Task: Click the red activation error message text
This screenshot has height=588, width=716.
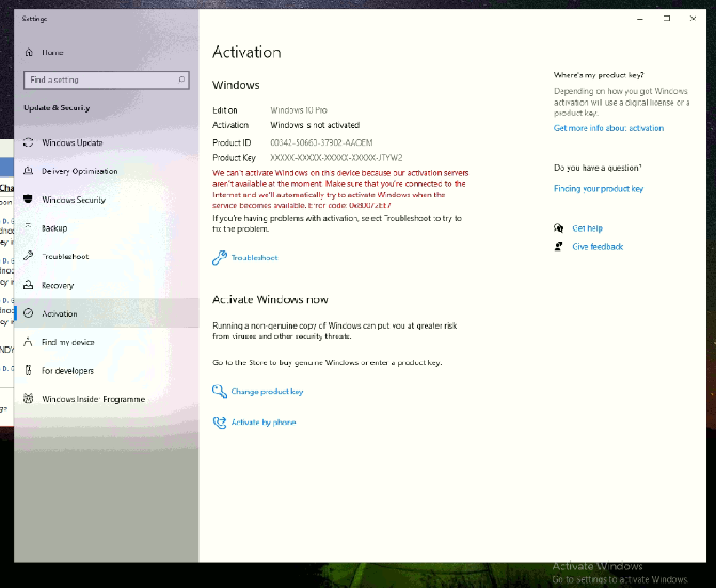Action: click(x=340, y=189)
